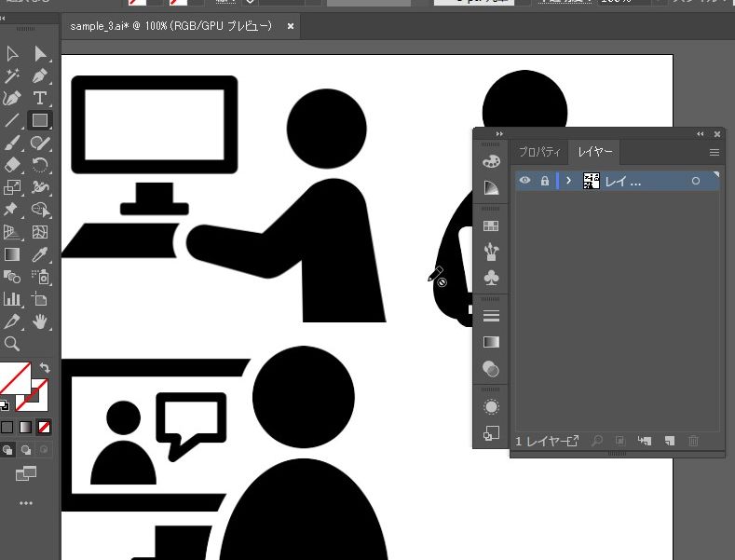Click the swap fill and stroke arrow

point(44,369)
